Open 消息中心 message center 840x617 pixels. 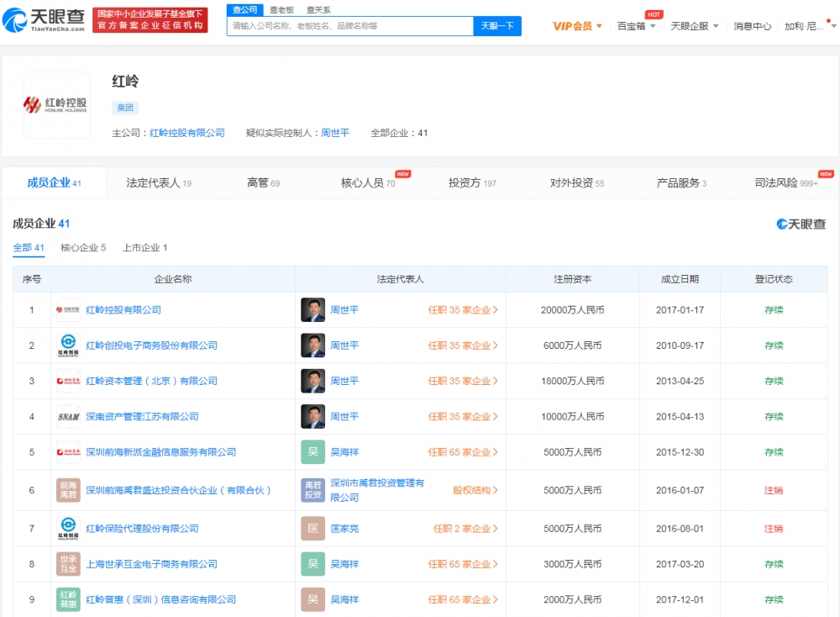click(752, 26)
